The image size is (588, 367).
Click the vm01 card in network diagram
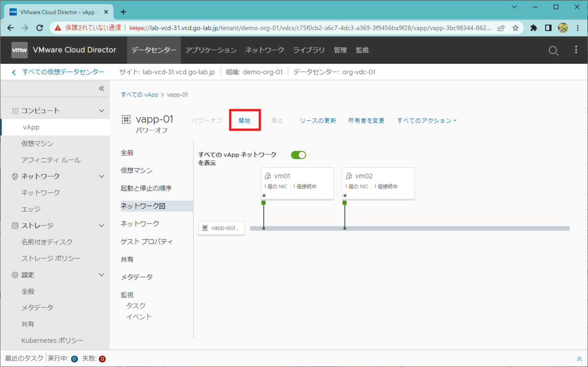point(297,183)
